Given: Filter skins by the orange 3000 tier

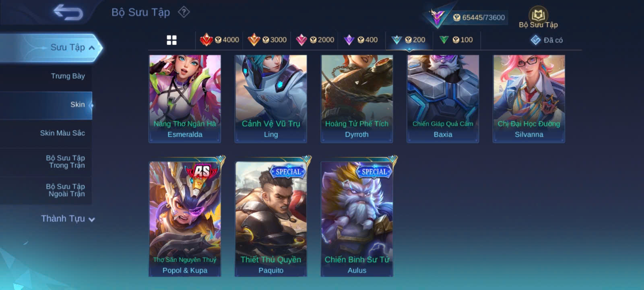Looking at the screenshot, I should [267, 40].
